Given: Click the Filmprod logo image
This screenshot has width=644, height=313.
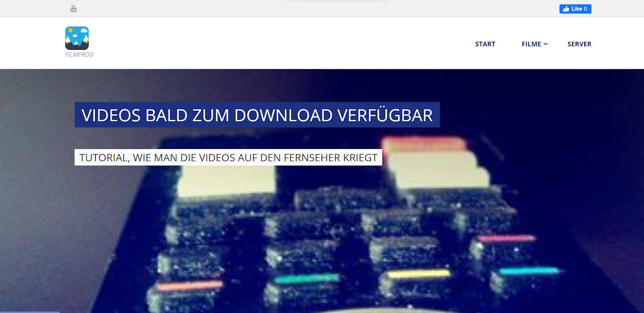Looking at the screenshot, I should (77, 38).
